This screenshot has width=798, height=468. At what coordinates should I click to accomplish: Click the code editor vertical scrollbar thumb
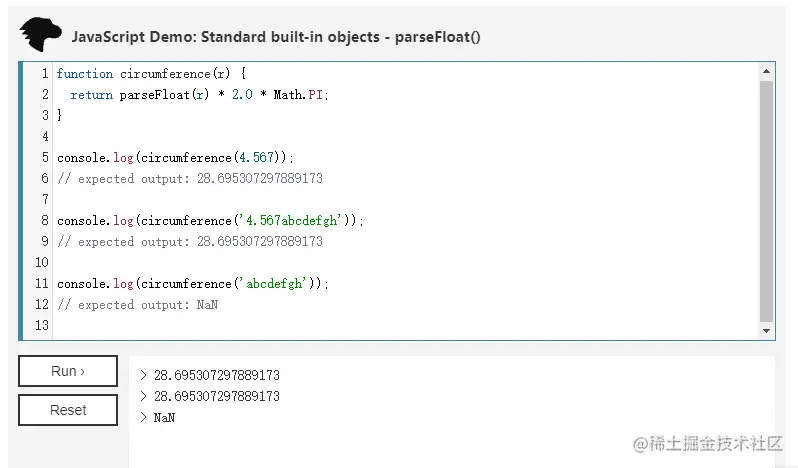coord(767,200)
